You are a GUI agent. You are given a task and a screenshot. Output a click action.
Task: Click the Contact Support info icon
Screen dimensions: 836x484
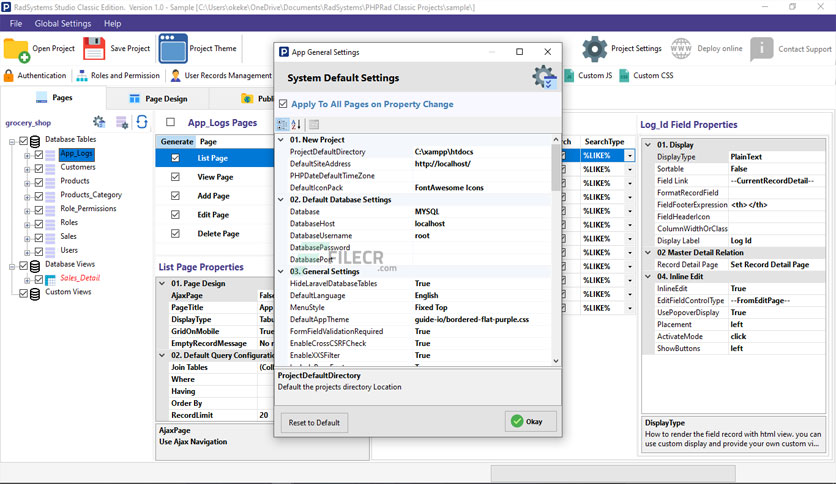(x=761, y=49)
